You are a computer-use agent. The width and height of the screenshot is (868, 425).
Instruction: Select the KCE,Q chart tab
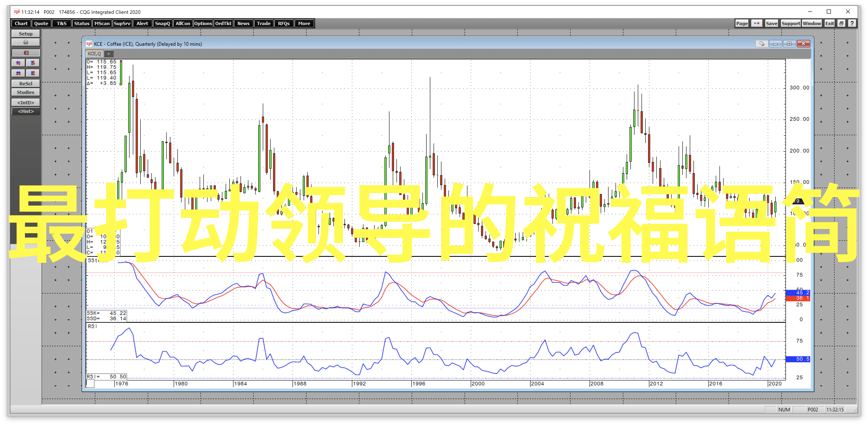point(94,54)
